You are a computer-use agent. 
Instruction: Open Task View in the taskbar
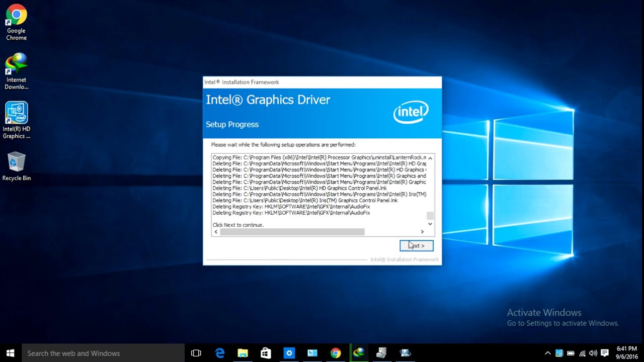pos(196,353)
